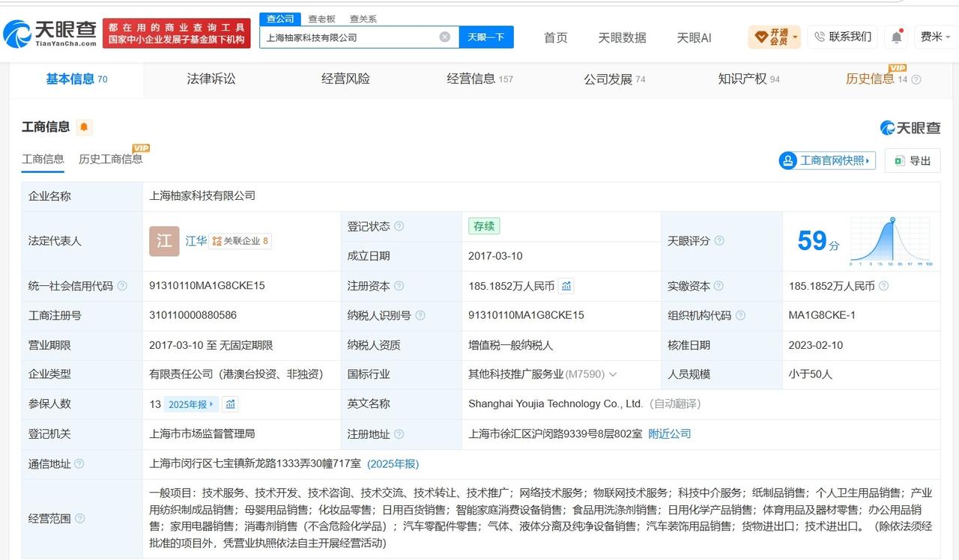Click the orange bell icon beside 工商信息
This screenshot has width=959, height=560.
click(x=84, y=127)
